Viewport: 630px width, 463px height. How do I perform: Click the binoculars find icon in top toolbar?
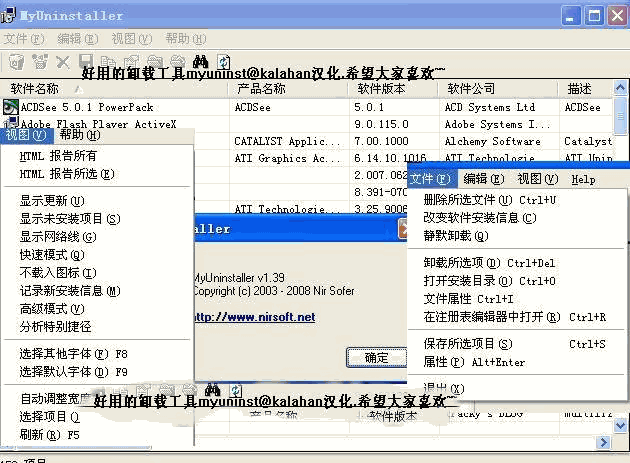point(200,61)
